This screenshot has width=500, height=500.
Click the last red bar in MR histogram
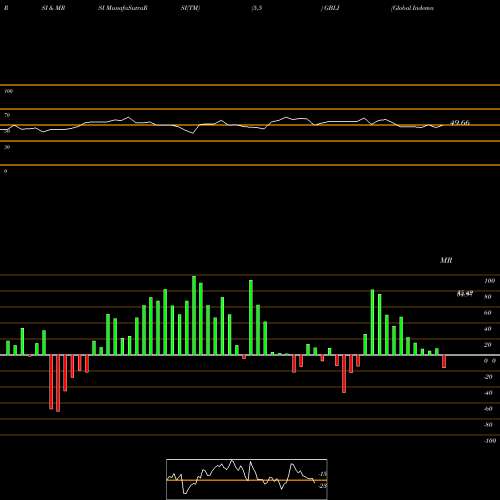444,361
